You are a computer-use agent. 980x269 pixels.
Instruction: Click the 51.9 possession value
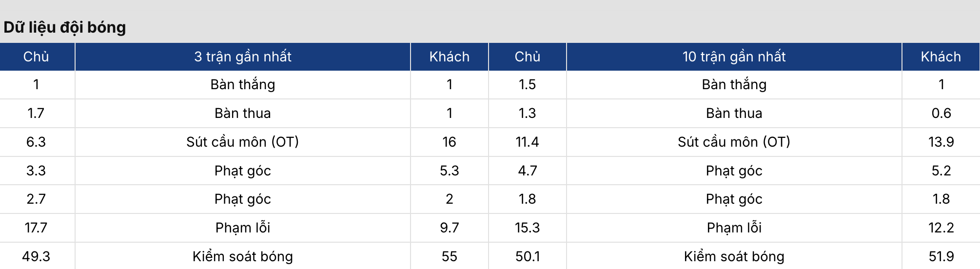pos(941,256)
